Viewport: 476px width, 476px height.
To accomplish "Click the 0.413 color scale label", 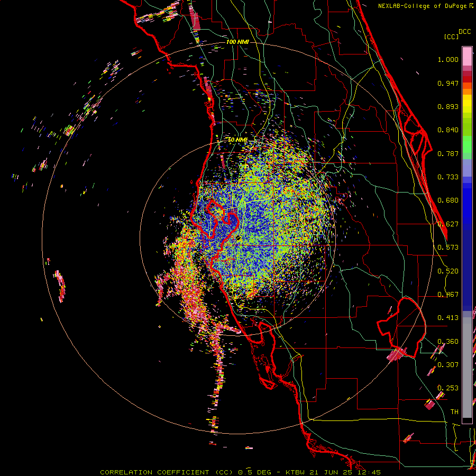I will pyautogui.click(x=448, y=318).
